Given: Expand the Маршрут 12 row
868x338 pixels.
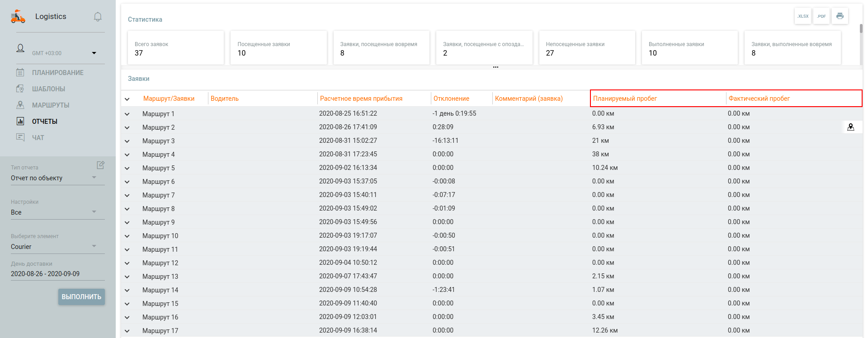Looking at the screenshot, I should (127, 263).
